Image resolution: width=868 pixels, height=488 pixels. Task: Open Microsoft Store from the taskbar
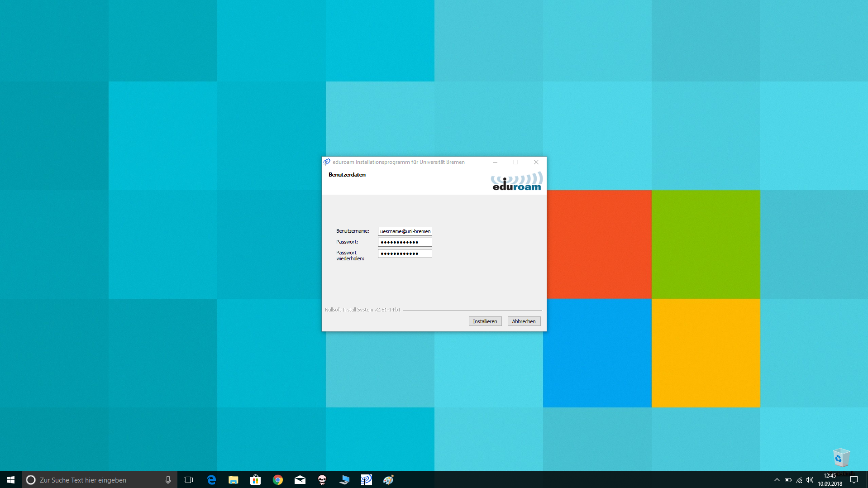tap(256, 480)
